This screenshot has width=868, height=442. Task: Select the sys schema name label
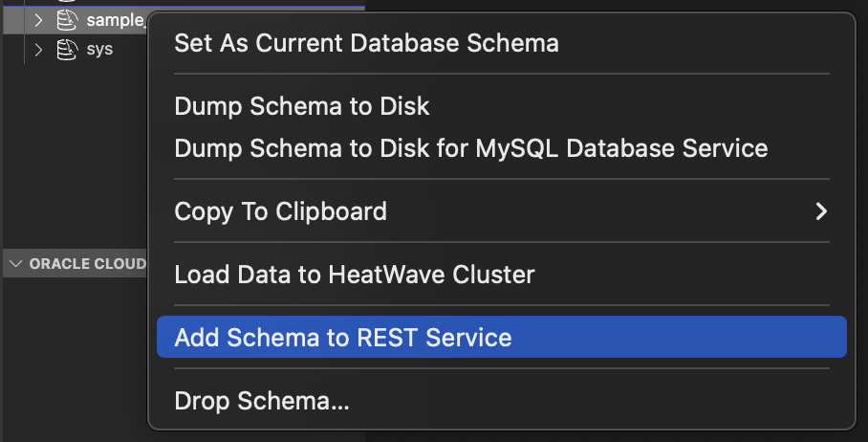click(99, 49)
